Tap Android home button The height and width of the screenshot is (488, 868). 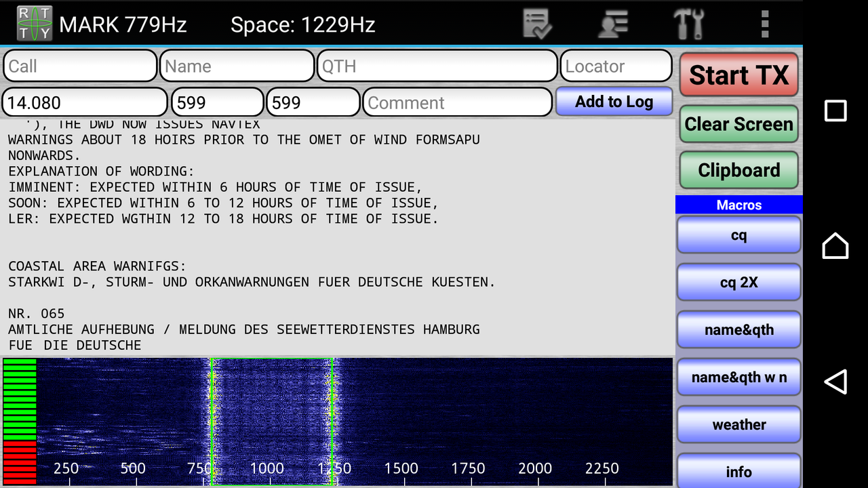(835, 245)
